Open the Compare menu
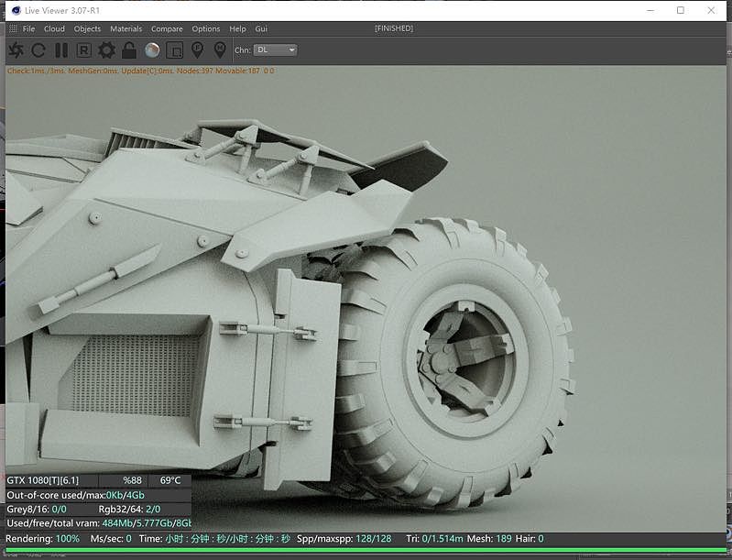 click(x=167, y=28)
